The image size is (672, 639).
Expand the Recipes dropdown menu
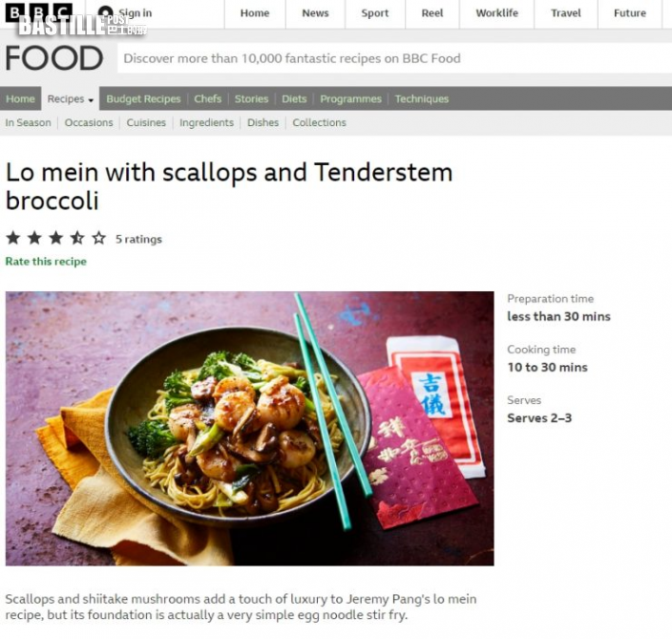click(x=71, y=99)
